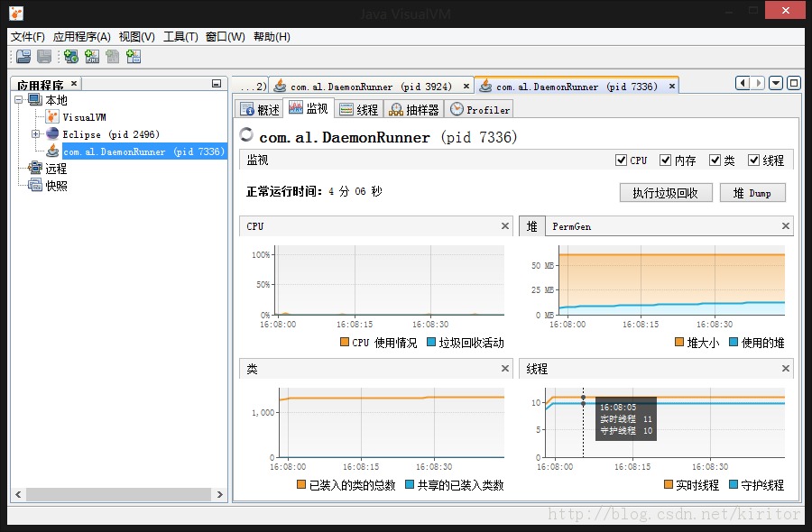Open the 工具 (Tools) menu

(x=179, y=36)
